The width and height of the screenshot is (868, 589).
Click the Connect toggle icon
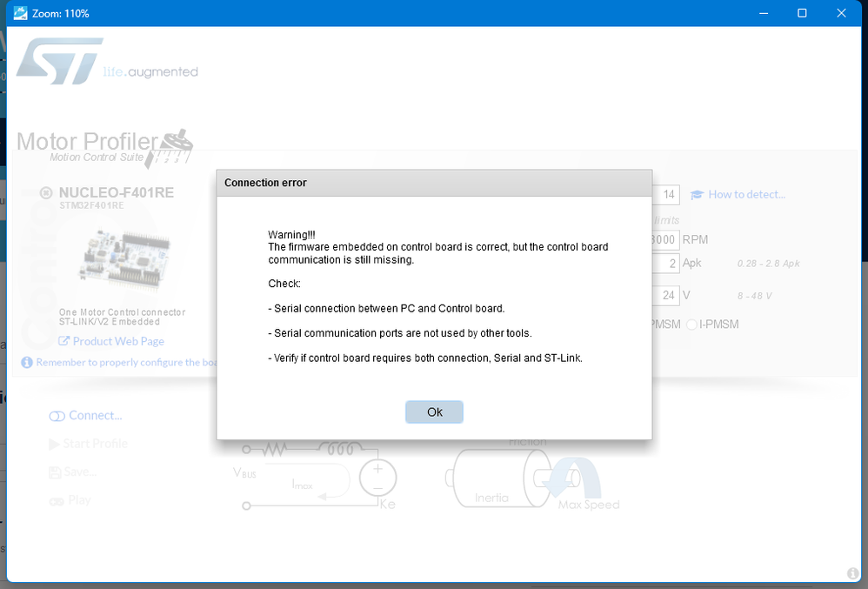pyautogui.click(x=57, y=416)
